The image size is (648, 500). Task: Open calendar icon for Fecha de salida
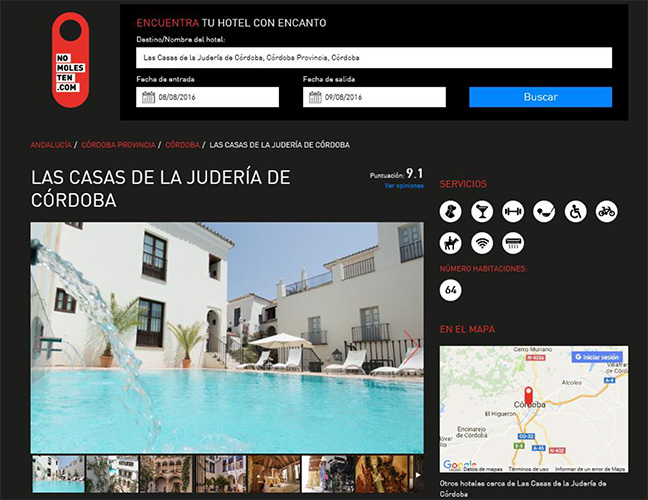click(315, 97)
